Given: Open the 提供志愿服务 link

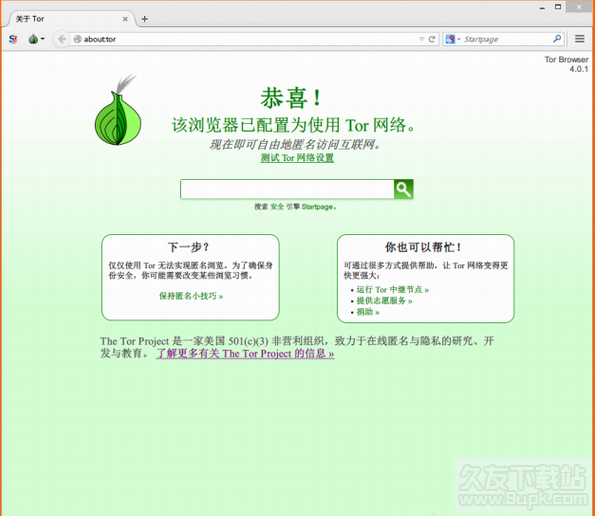Looking at the screenshot, I should pos(384,300).
